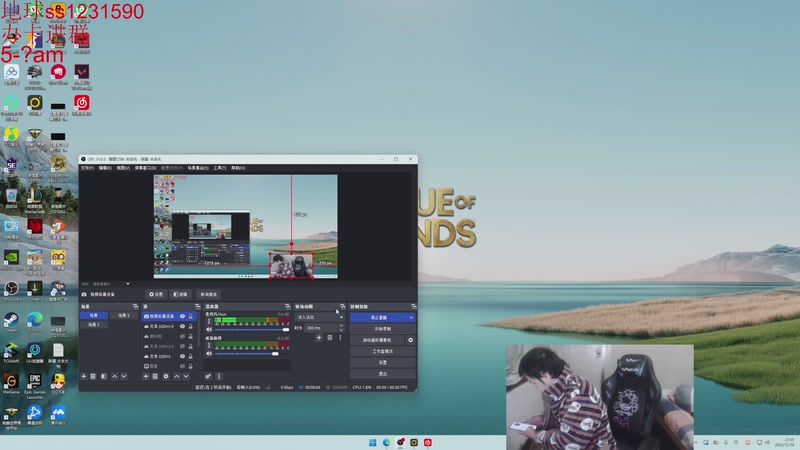Enable 工作室模式 studio mode
The image size is (800, 450).
tap(383, 351)
